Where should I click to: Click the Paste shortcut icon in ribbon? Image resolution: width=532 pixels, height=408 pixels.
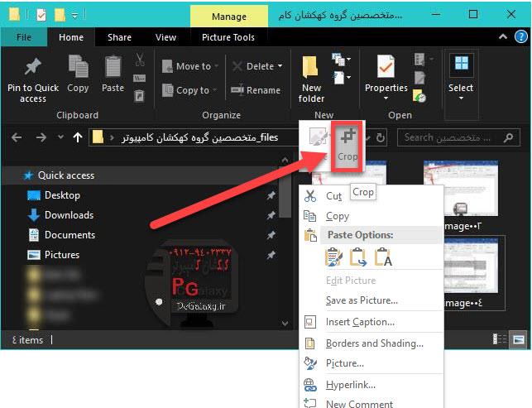click(x=140, y=95)
